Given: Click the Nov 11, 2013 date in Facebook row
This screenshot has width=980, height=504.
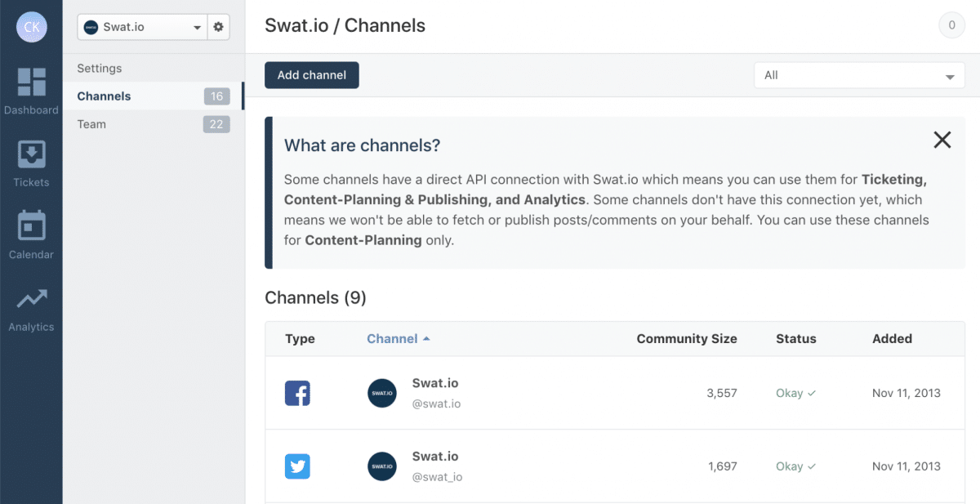Looking at the screenshot, I should [x=906, y=394].
